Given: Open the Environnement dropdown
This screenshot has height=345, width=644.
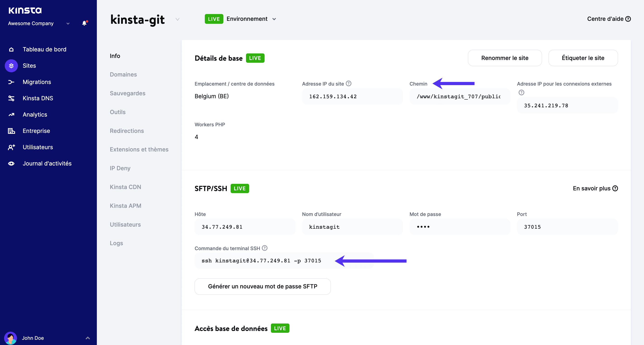Looking at the screenshot, I should (x=251, y=19).
